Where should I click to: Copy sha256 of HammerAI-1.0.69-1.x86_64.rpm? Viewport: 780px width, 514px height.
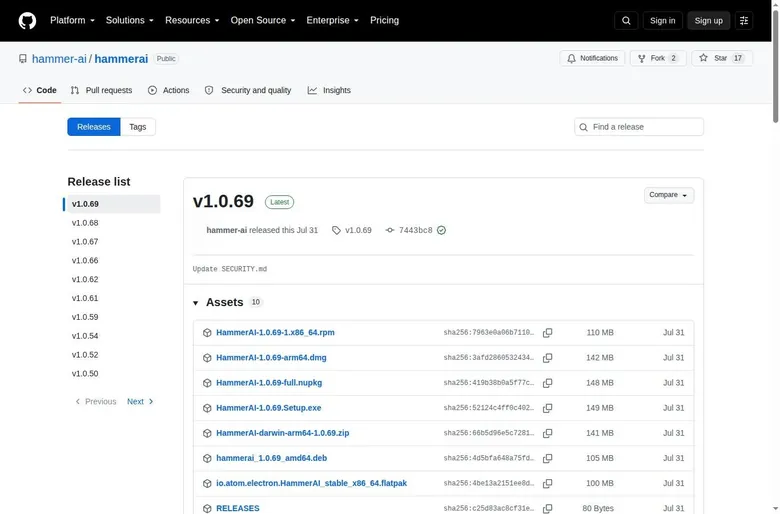pos(547,332)
